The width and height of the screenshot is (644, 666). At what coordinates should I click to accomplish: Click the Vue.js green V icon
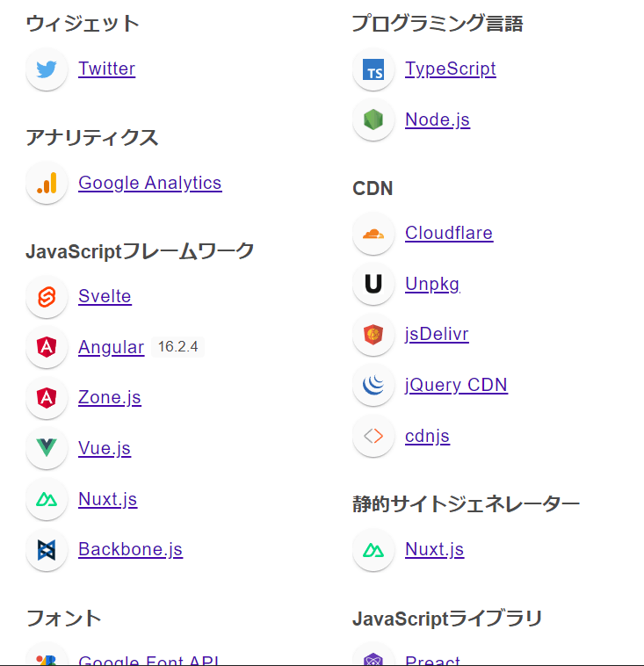(x=47, y=448)
